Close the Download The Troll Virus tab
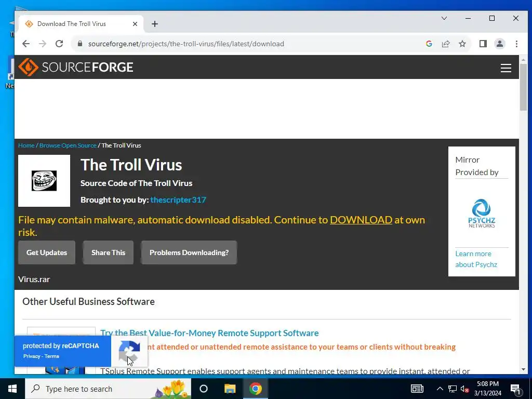 click(x=135, y=24)
